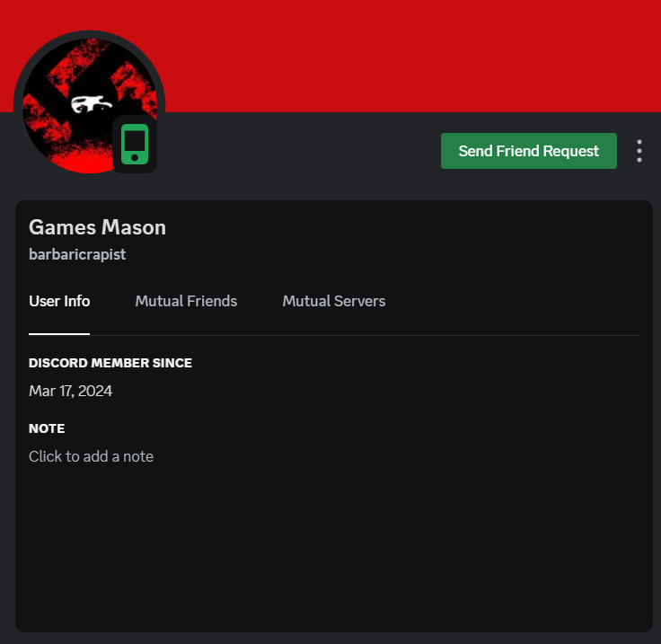
Task: Open the three-dot More options menu
Action: point(639,151)
